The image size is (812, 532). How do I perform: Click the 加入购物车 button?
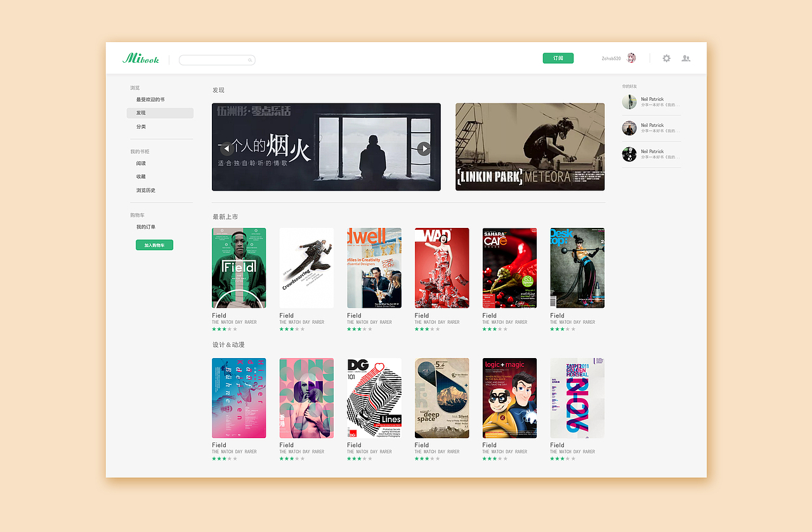tap(154, 245)
